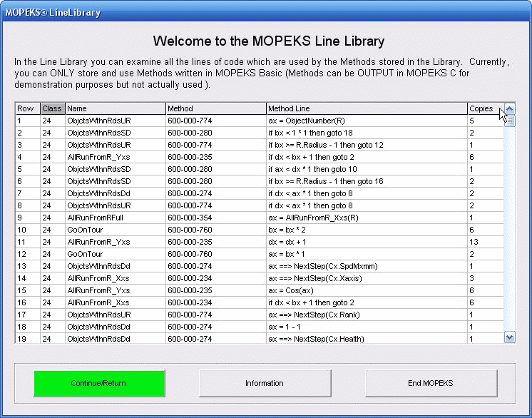Image resolution: width=532 pixels, height=418 pixels.
Task: Click Class value 24 in row 13
Action: pos(53,266)
